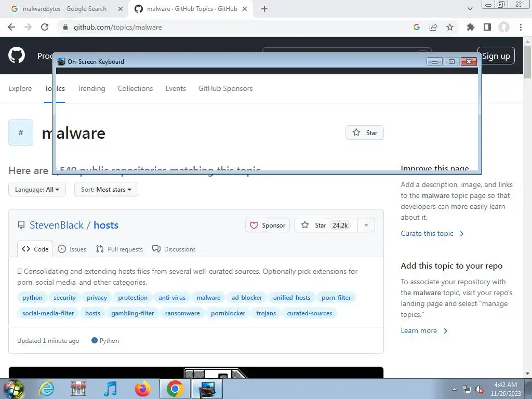Star the malware topic
The width and height of the screenshot is (532, 399).
[x=364, y=132]
